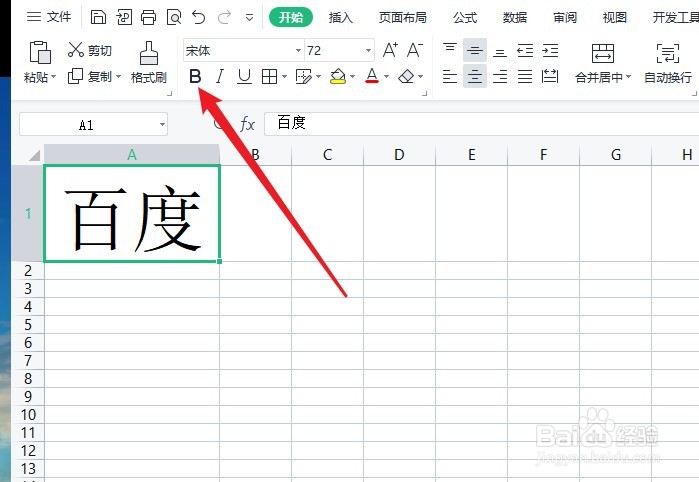Click the cell borders icon
The width and height of the screenshot is (699, 482).
pos(269,77)
